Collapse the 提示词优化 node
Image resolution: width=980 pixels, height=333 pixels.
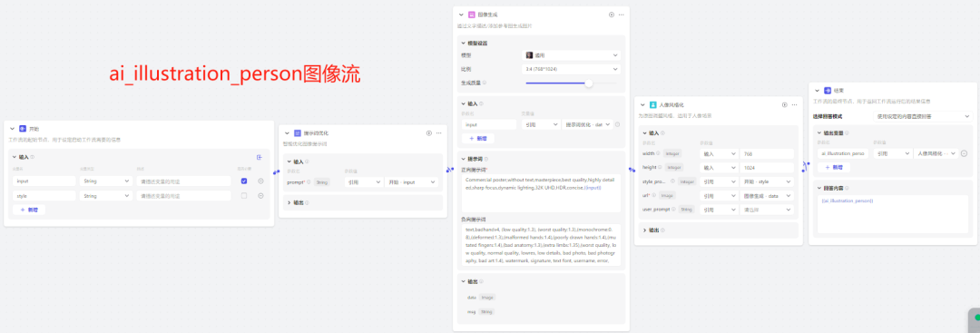287,133
